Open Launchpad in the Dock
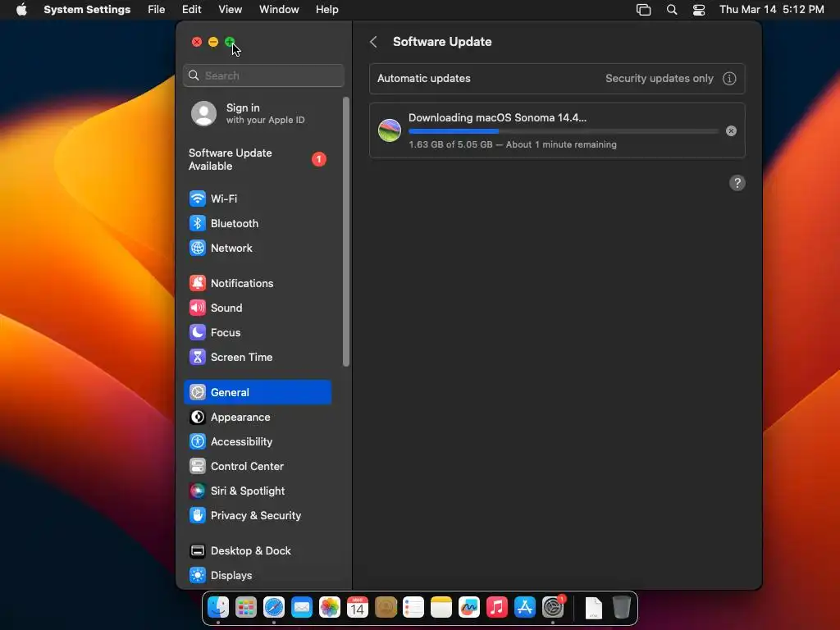Viewport: 840px width, 630px height. (x=246, y=608)
